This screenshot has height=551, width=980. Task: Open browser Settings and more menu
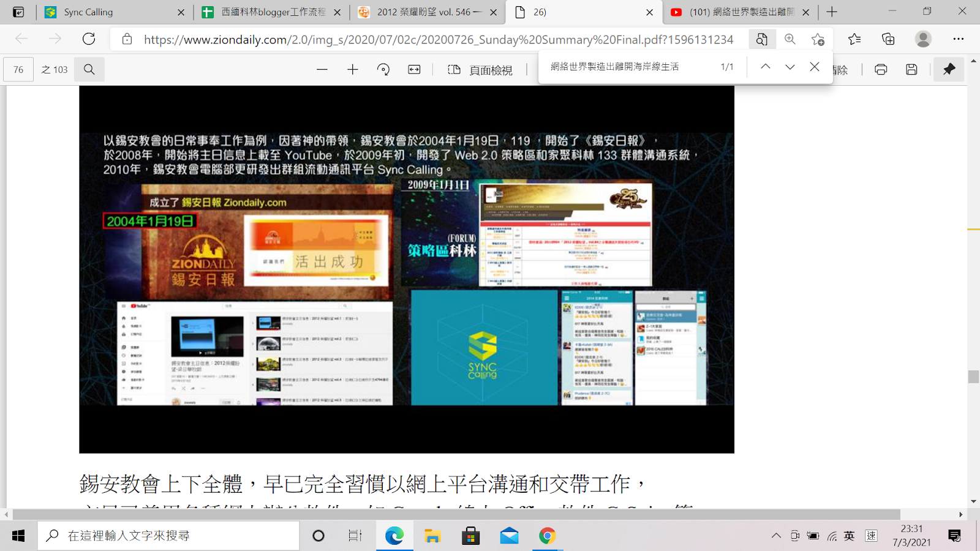[x=959, y=39]
